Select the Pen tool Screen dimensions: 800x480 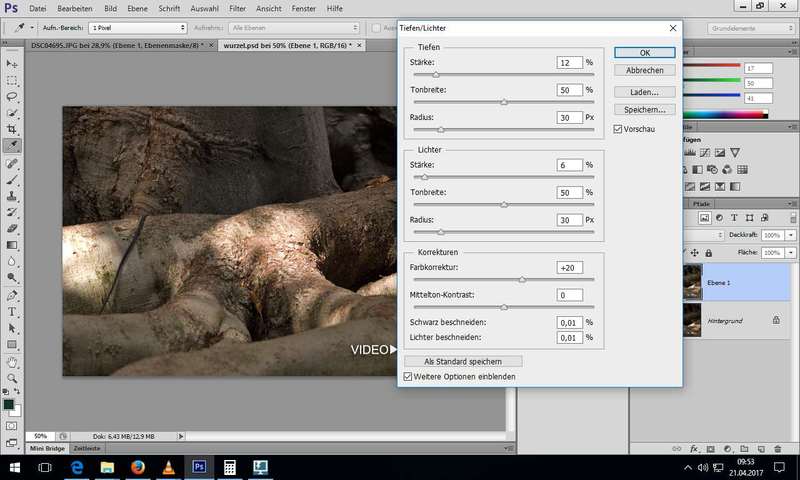[12, 295]
